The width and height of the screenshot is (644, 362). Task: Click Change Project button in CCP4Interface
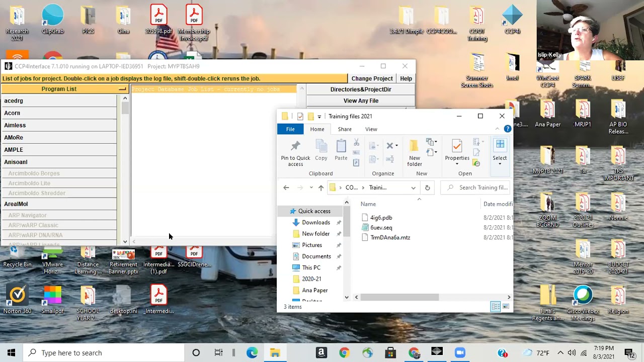tap(372, 78)
